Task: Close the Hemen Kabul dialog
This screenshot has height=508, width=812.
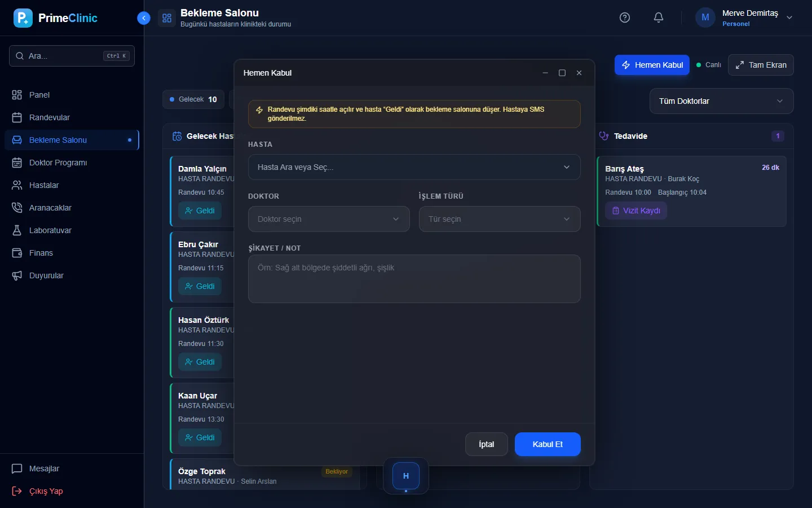Action: coord(579,73)
